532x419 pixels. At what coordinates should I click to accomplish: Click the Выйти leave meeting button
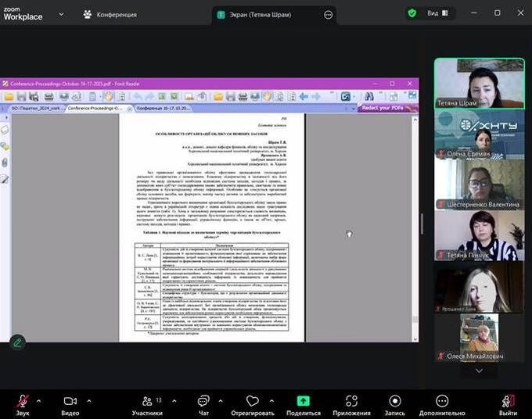[509, 401]
